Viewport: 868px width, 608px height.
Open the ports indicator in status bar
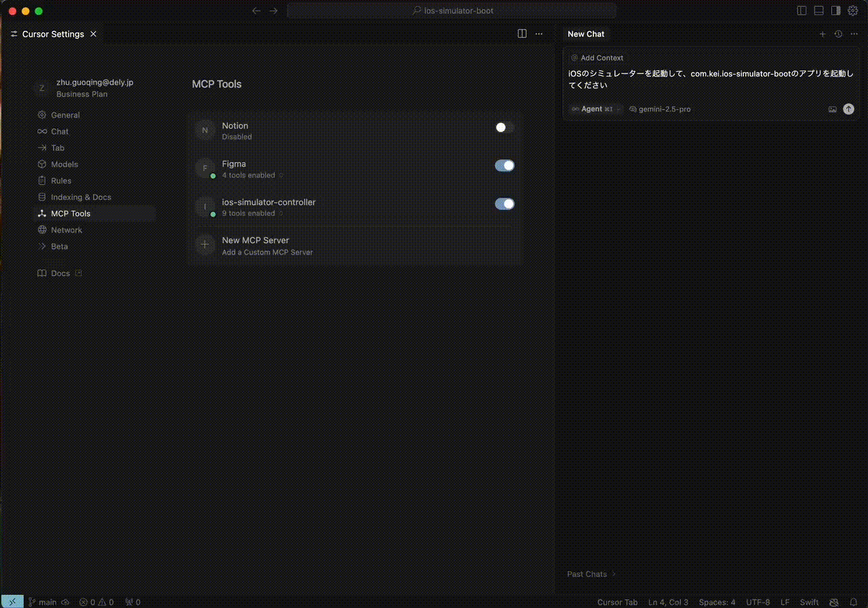[133, 602]
